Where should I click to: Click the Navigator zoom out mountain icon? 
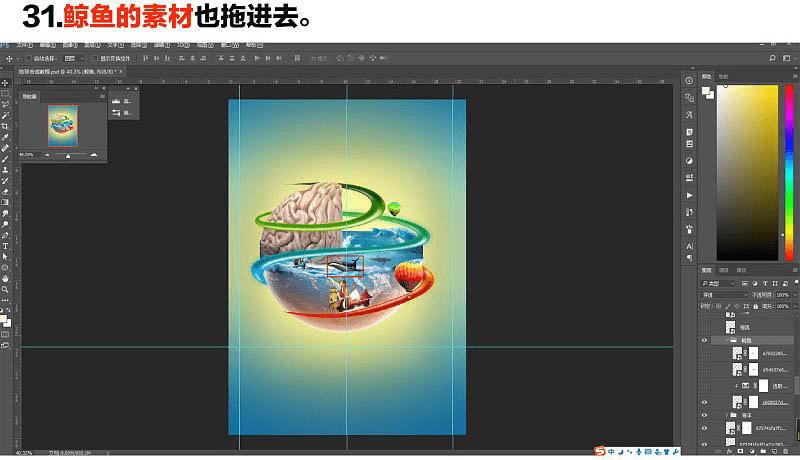pyautogui.click(x=47, y=155)
